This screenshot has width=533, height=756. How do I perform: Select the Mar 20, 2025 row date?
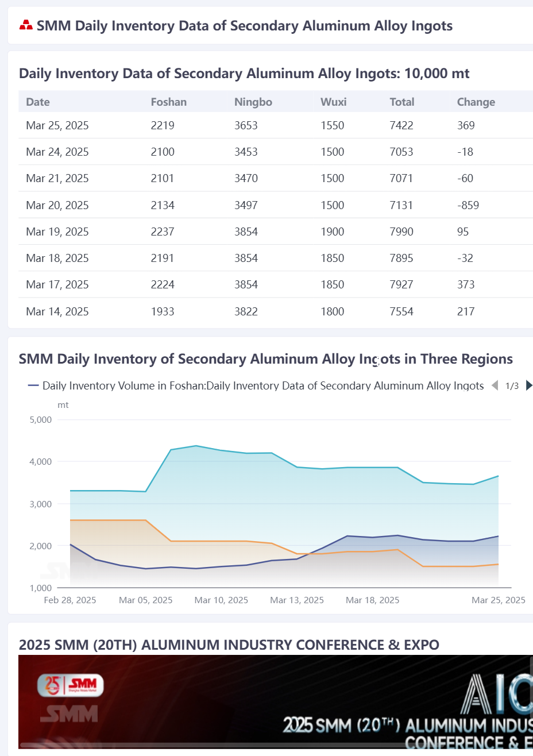click(57, 205)
